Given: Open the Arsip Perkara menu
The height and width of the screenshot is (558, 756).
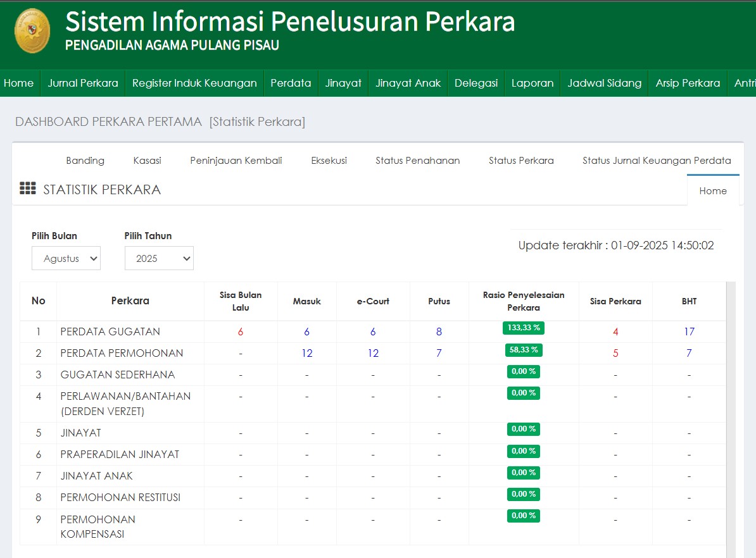Looking at the screenshot, I should tap(688, 83).
